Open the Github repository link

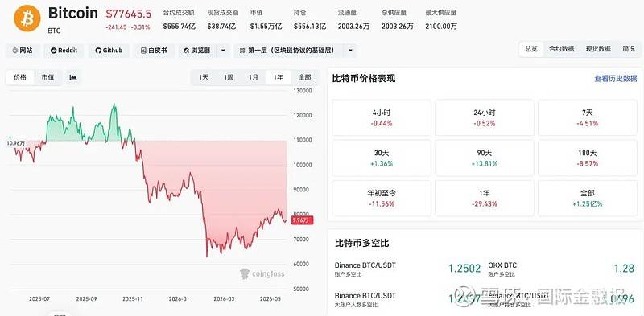click(x=109, y=51)
